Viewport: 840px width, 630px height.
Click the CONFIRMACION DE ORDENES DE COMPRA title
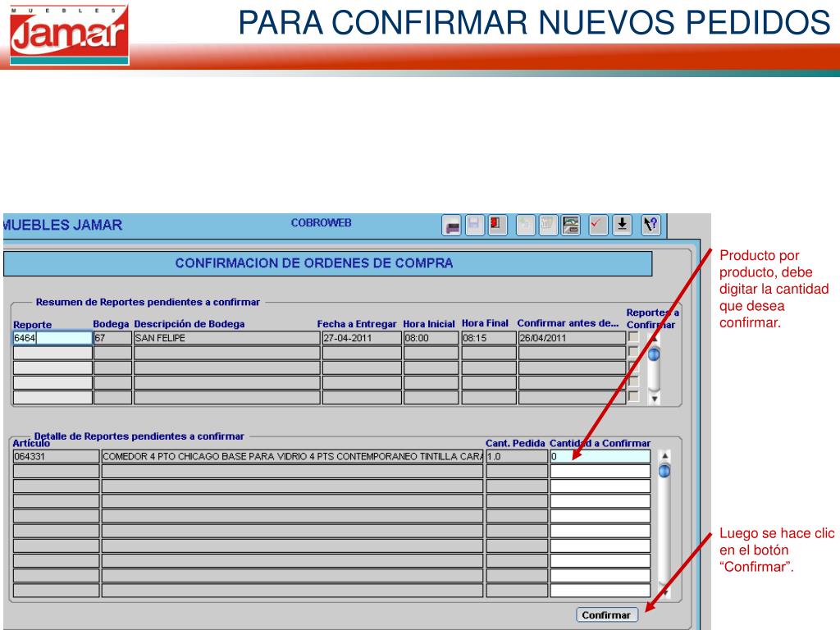pos(314,263)
